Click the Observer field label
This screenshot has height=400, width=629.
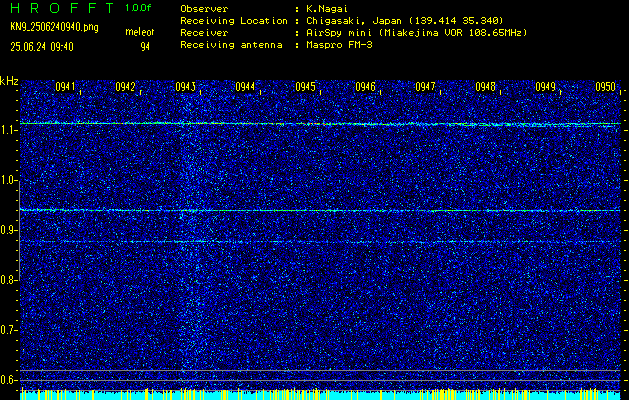(204, 8)
